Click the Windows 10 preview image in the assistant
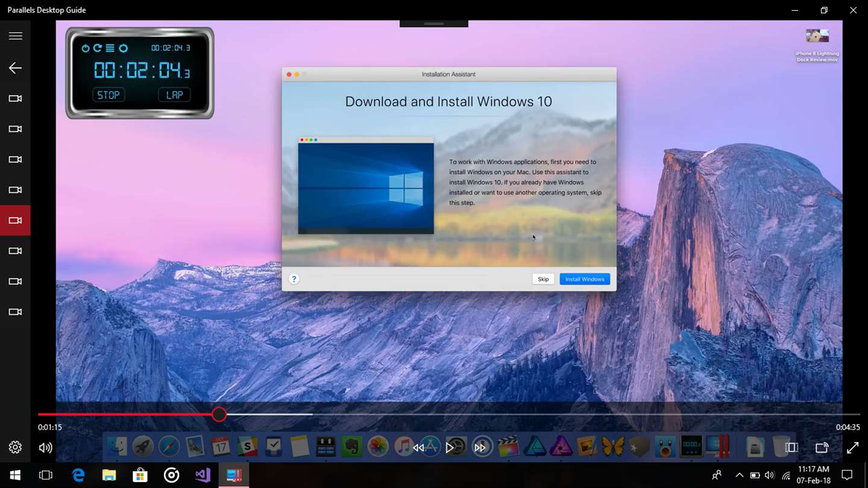Screen dimensions: 868x488 [x=366, y=186]
